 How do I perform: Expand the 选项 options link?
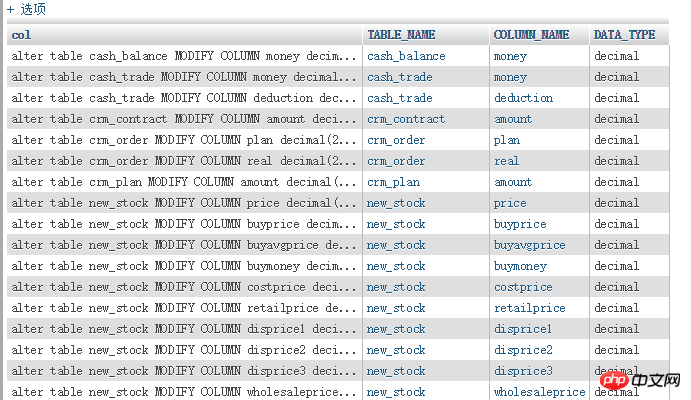pyautogui.click(x=27, y=9)
